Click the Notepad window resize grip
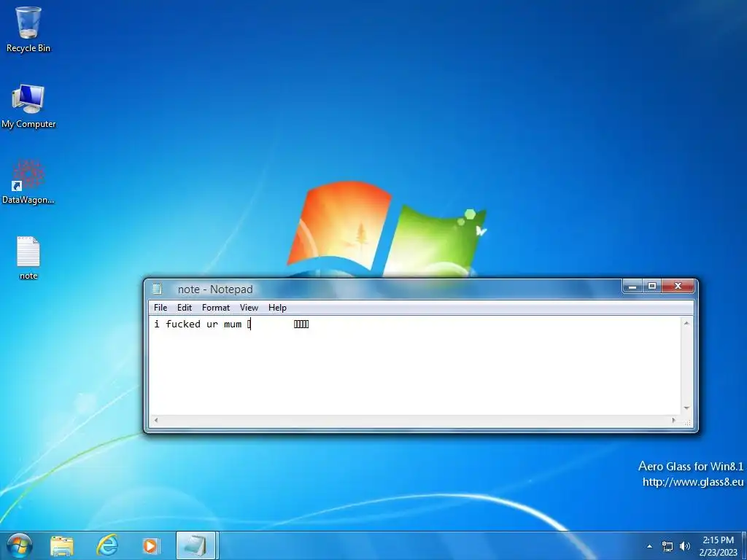The height and width of the screenshot is (560, 747). pos(687,422)
